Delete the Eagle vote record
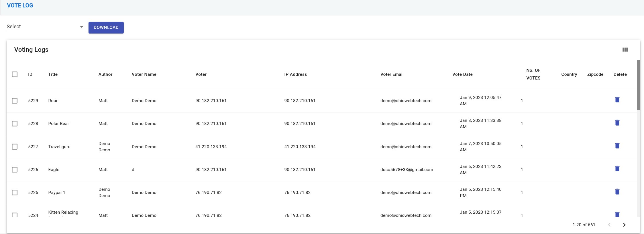Screen dimensions: 644x234 point(617,168)
